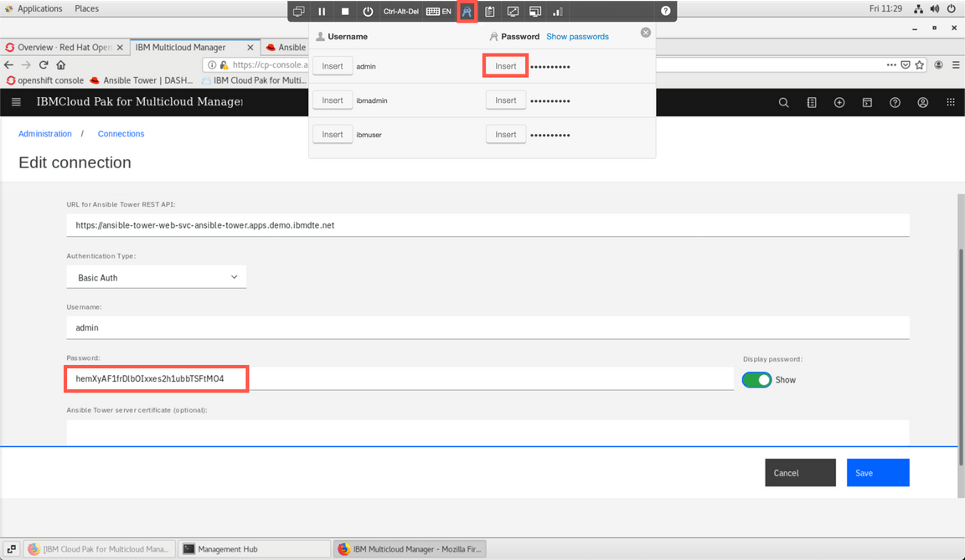Open the help icon in Cloud Pak header
965x560 pixels.
(x=895, y=103)
